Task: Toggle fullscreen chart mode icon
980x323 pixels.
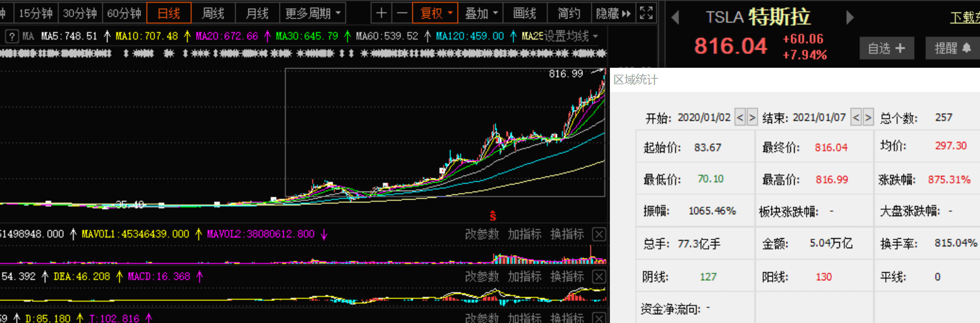Action: (x=645, y=13)
